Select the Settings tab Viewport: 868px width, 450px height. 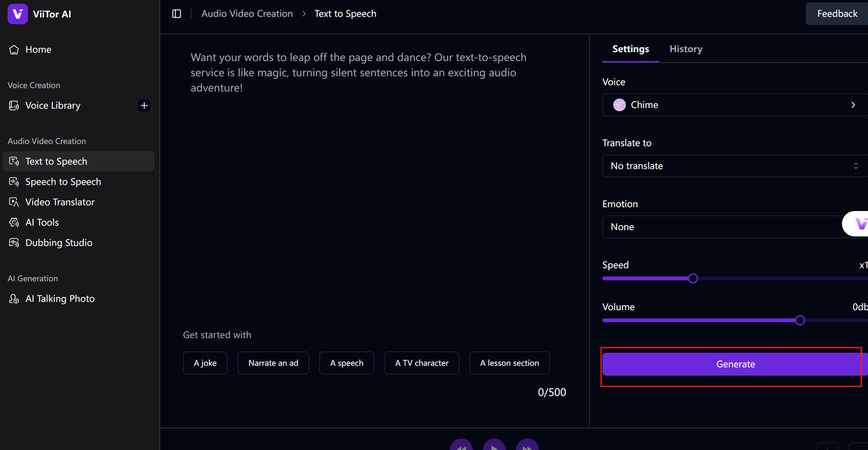pos(631,49)
